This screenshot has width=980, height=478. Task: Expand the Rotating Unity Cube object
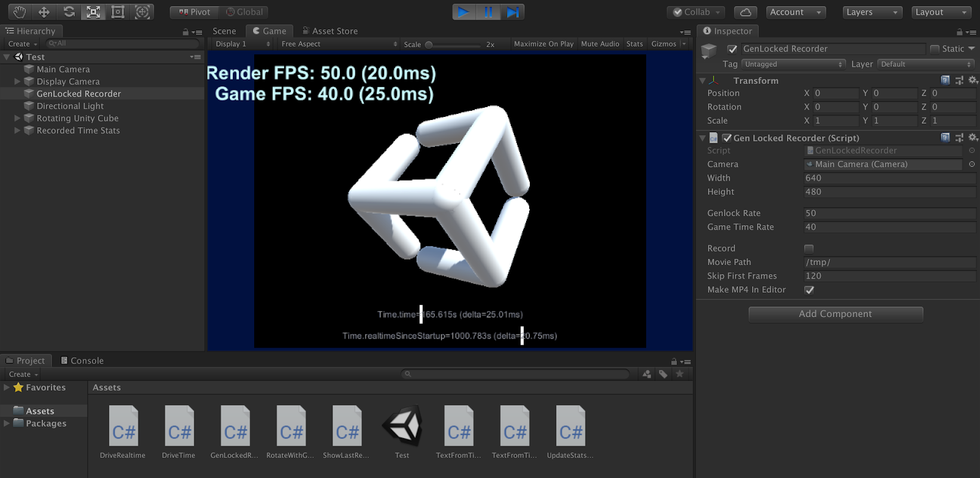(17, 118)
